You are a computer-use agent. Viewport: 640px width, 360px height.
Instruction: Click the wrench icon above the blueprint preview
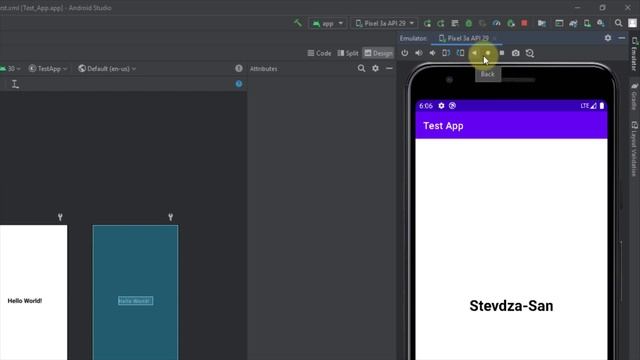[x=171, y=217]
